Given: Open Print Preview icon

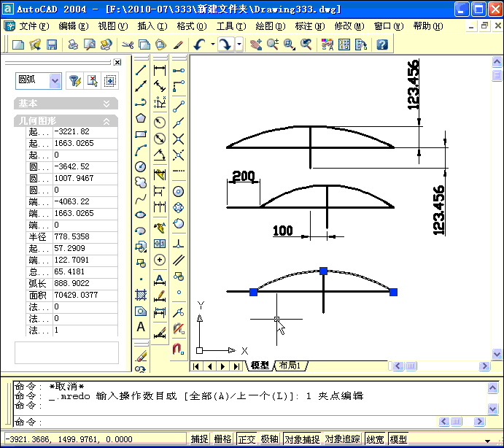Looking at the screenshot, I should pyautogui.click(x=90, y=45).
